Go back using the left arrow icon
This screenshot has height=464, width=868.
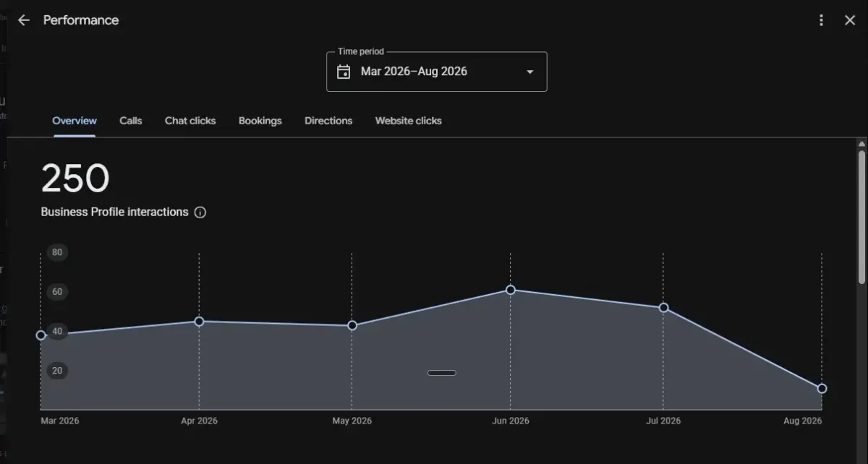[24, 20]
